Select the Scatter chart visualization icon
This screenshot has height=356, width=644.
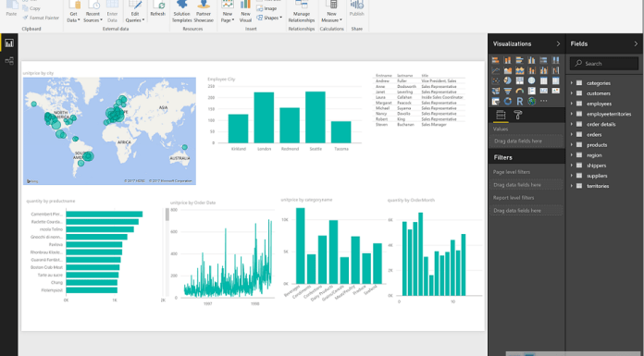[x=495, y=80]
